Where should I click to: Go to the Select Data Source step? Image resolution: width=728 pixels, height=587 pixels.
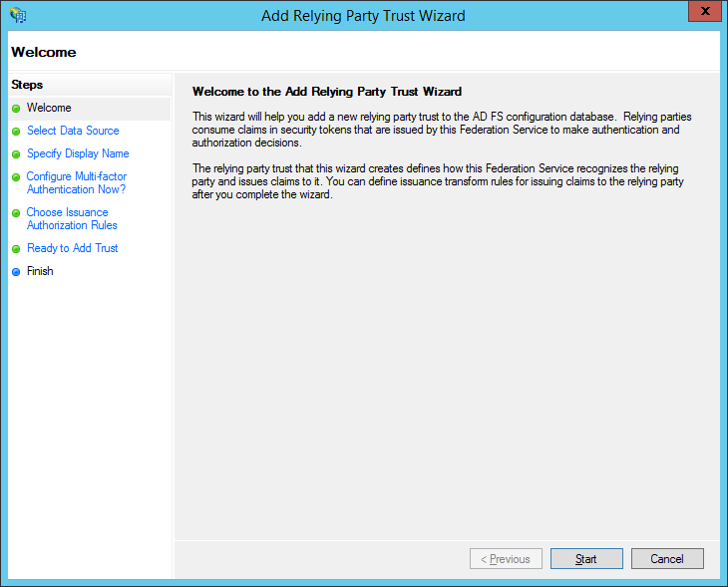[x=73, y=131]
